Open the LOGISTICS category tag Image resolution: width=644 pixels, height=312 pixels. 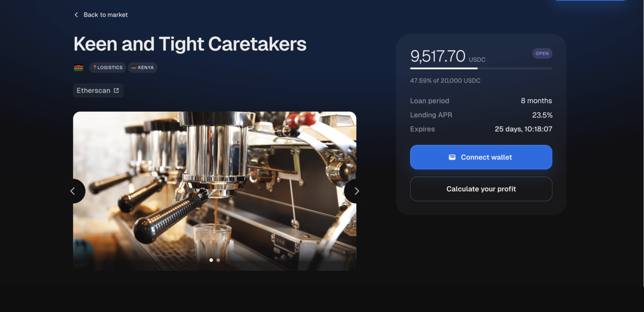coord(107,68)
